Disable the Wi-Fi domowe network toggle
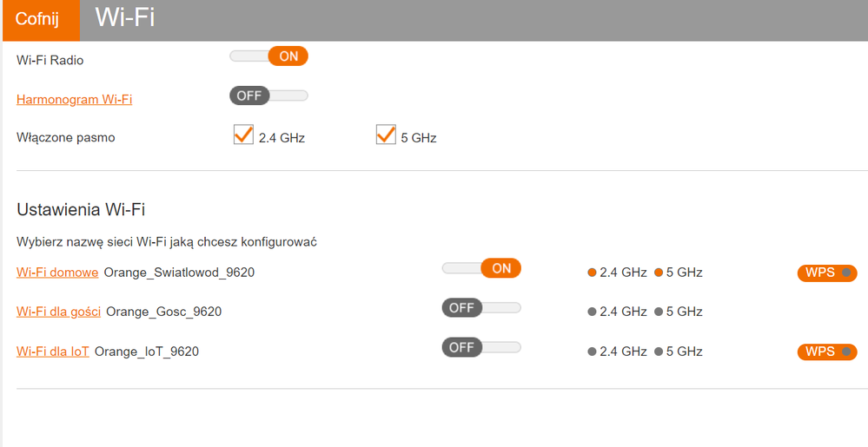 [x=481, y=269]
